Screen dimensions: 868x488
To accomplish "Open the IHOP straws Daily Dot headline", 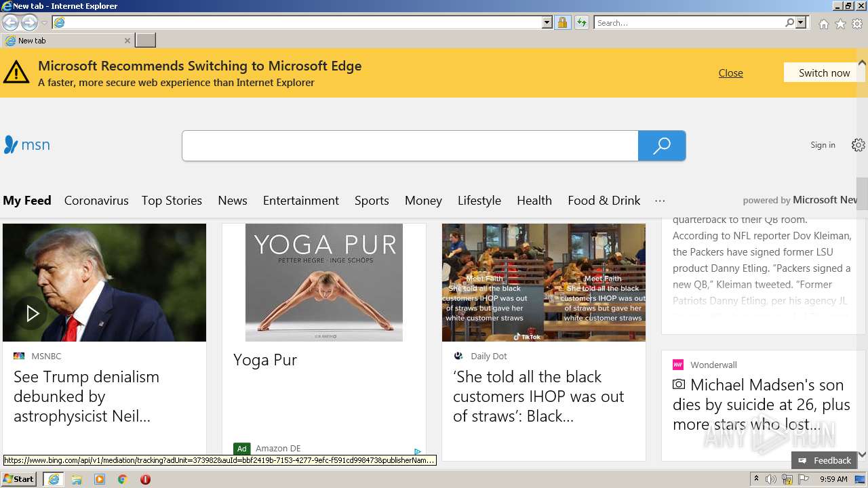I will (x=538, y=396).
